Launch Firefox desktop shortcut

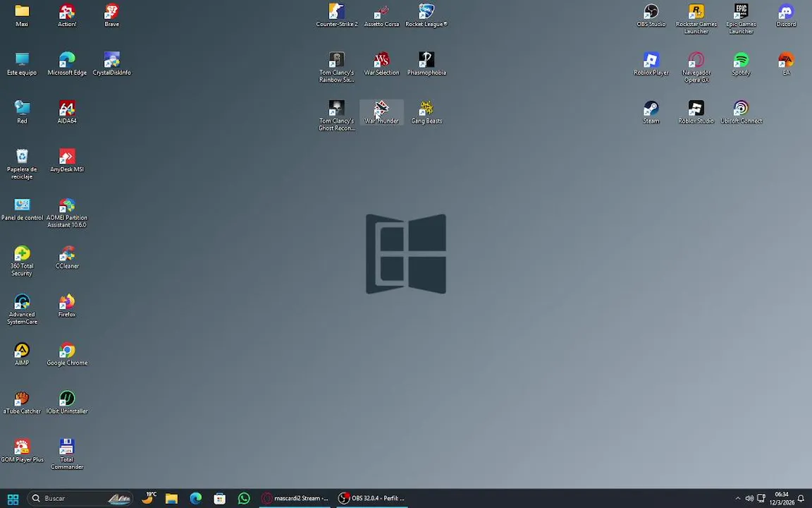[67, 306]
